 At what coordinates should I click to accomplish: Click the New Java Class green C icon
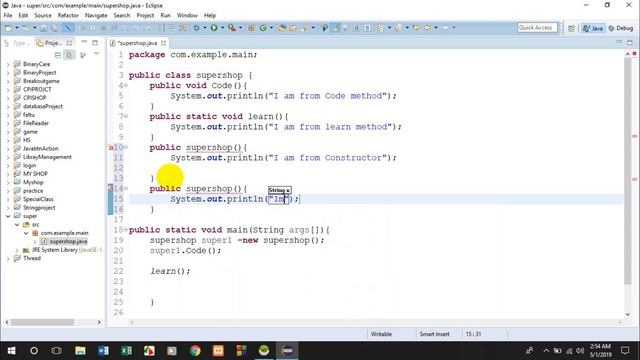(x=263, y=28)
